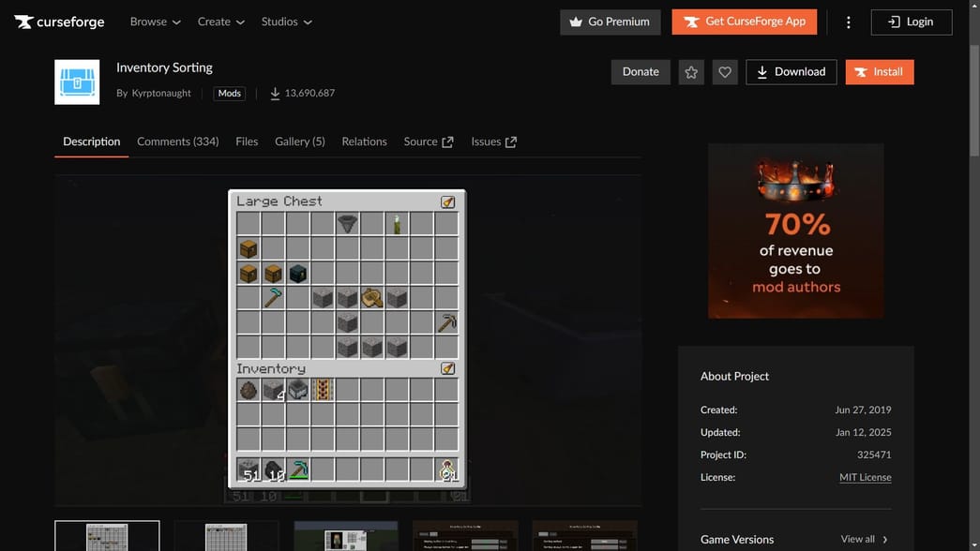Open the Gallery (5) tab

coord(299,141)
